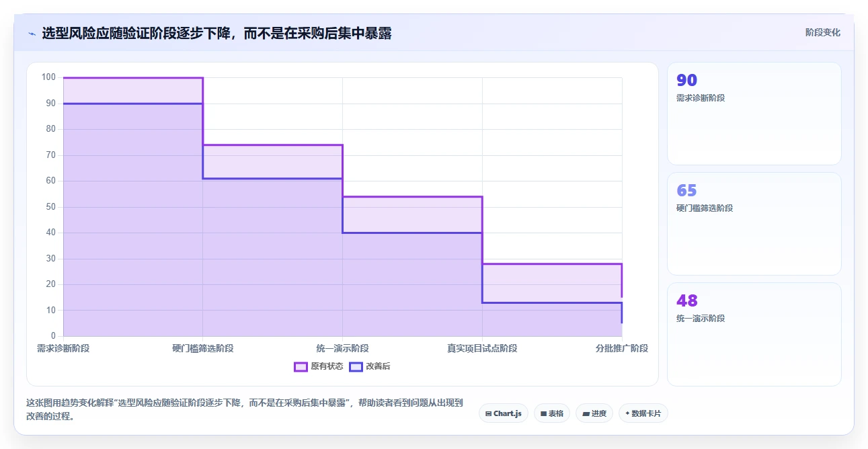
Task: Open the 需求诊断阶段 data card showing 90
Action: (x=754, y=114)
